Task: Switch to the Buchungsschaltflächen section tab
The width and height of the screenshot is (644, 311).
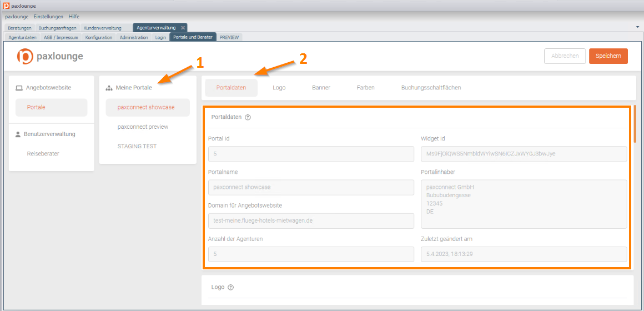Action: click(431, 88)
